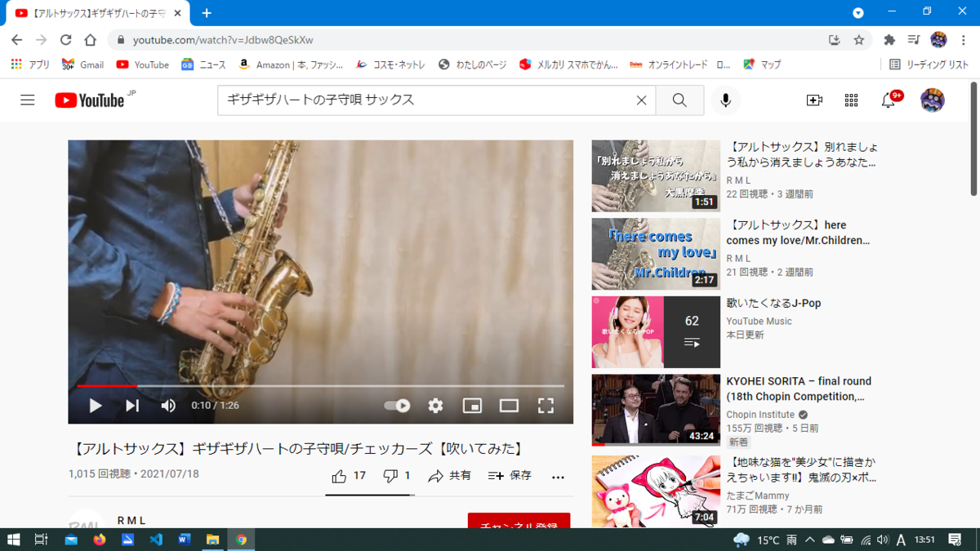Viewport: 980px width, 551px height.
Task: Open the three-dot more actions menu
Action: tap(558, 476)
